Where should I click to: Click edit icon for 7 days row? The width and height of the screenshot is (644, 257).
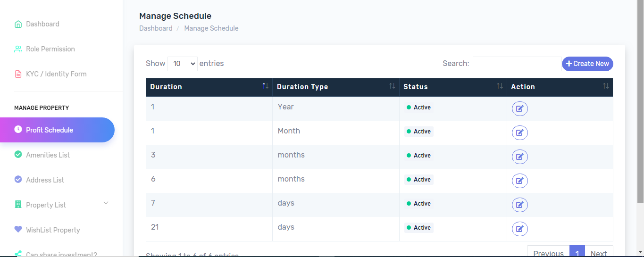(519, 205)
